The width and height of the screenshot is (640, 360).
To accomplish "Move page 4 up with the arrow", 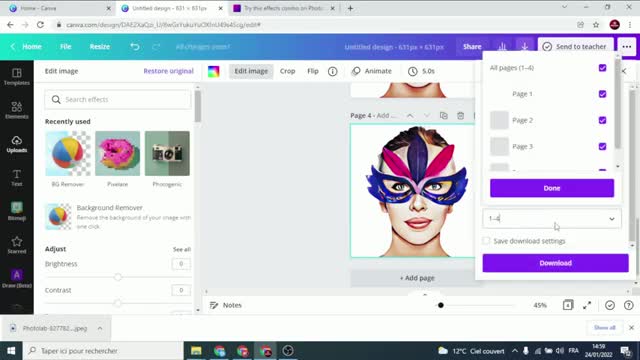I will pyautogui.click(x=410, y=116).
